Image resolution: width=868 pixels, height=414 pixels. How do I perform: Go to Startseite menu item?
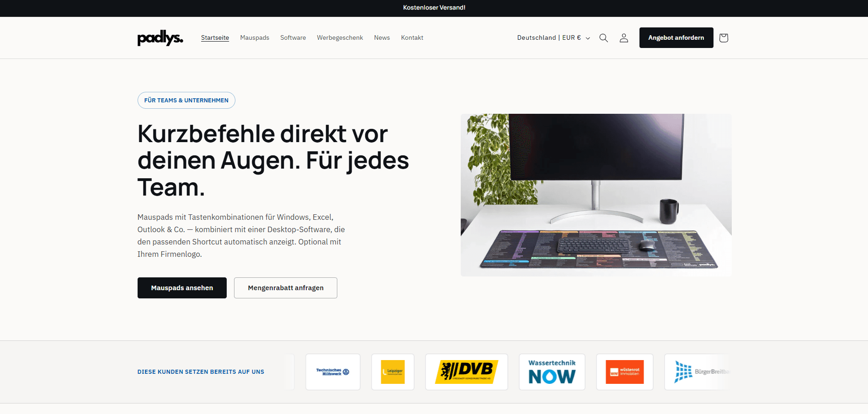215,38
